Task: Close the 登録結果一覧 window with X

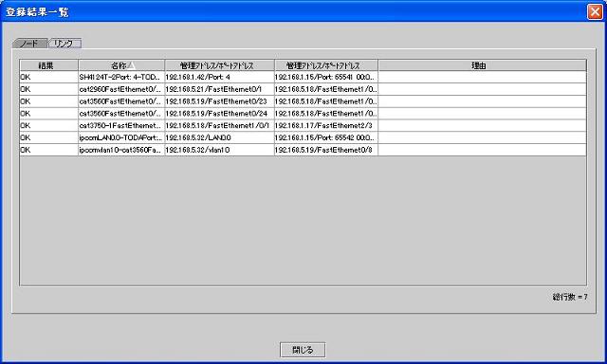Action: 596,12
